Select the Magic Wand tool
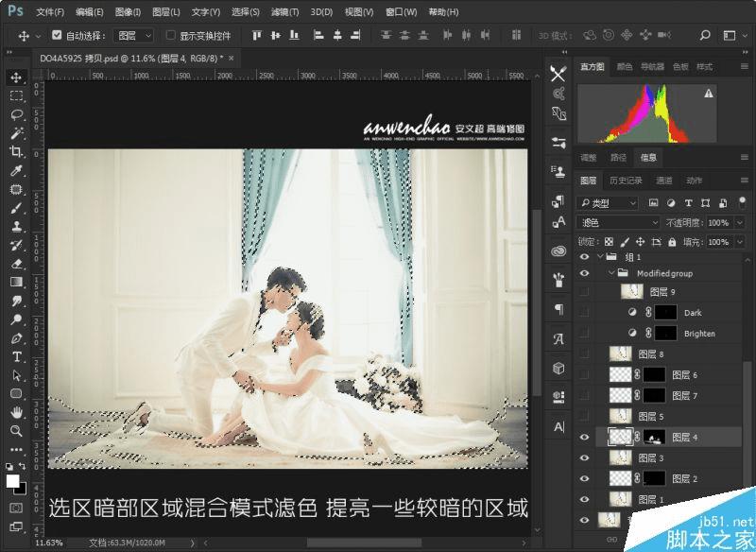This screenshot has width=756, height=552. (x=16, y=132)
